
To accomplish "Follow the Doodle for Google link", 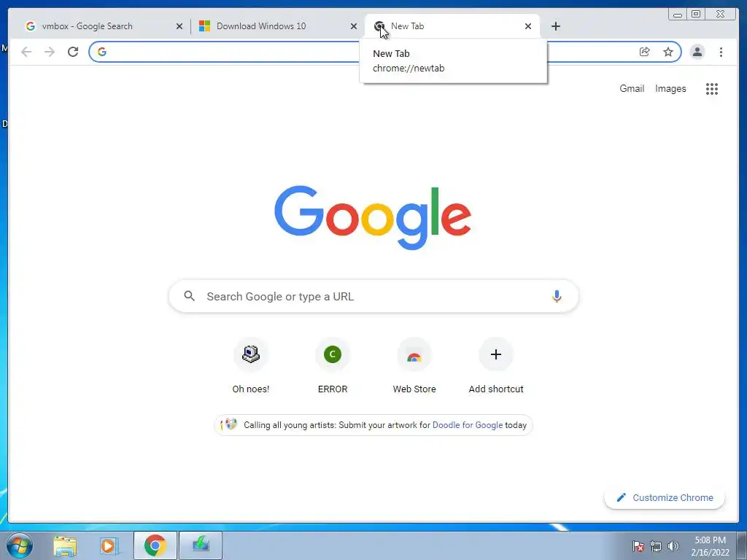I will (468, 425).
